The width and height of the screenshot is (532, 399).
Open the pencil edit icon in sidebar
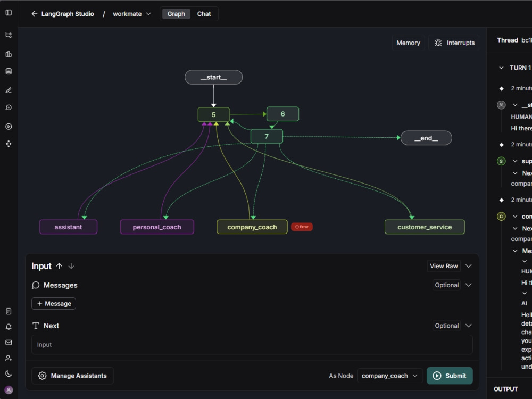[x=9, y=90]
